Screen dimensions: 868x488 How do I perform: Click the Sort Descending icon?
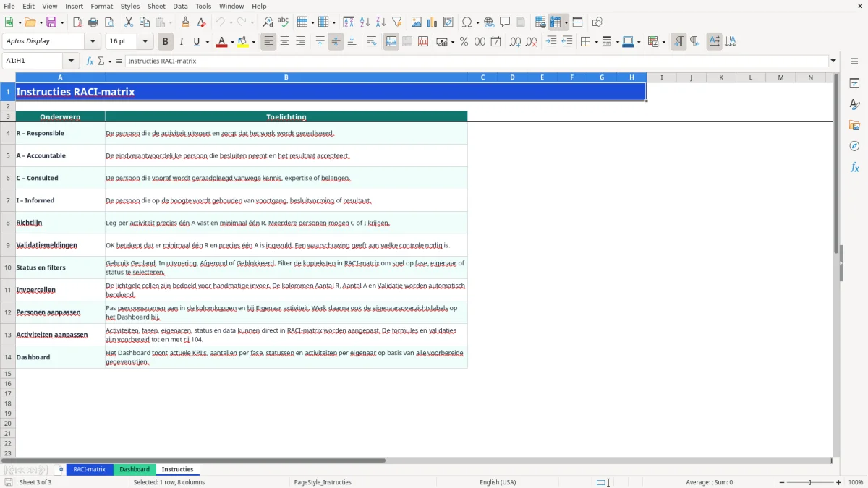(381, 22)
